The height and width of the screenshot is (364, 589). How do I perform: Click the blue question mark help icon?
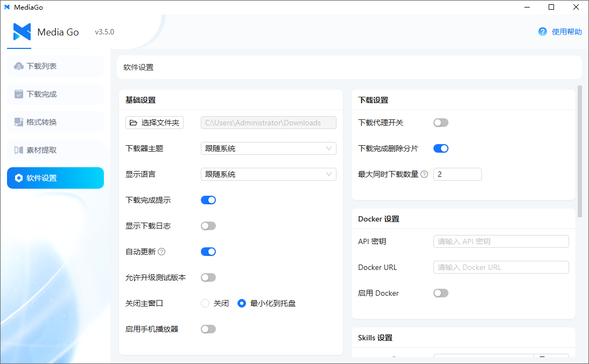[x=542, y=32]
